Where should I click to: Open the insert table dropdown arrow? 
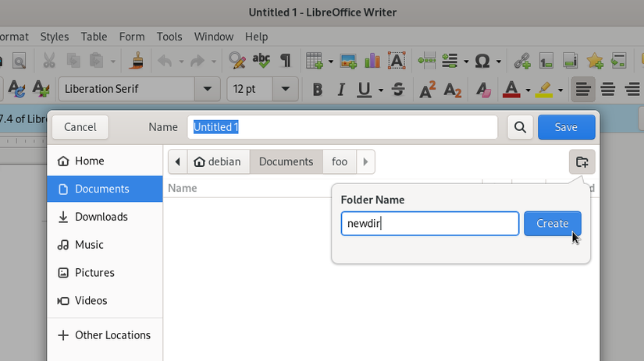click(x=331, y=62)
